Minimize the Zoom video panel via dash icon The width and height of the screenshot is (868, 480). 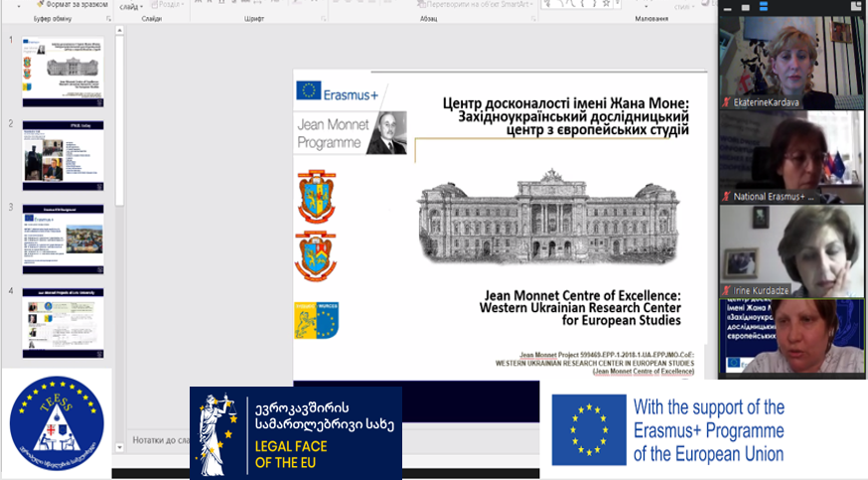[x=727, y=8]
